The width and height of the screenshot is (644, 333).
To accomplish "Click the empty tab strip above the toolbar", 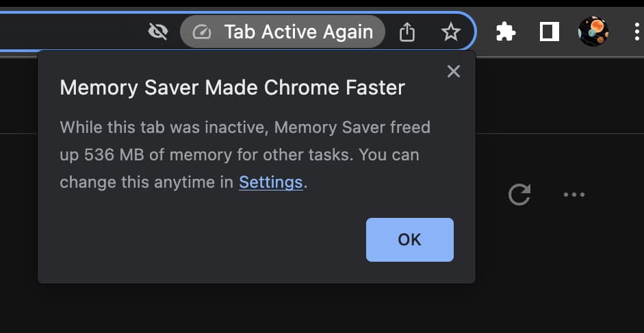I will tap(274, 3).
